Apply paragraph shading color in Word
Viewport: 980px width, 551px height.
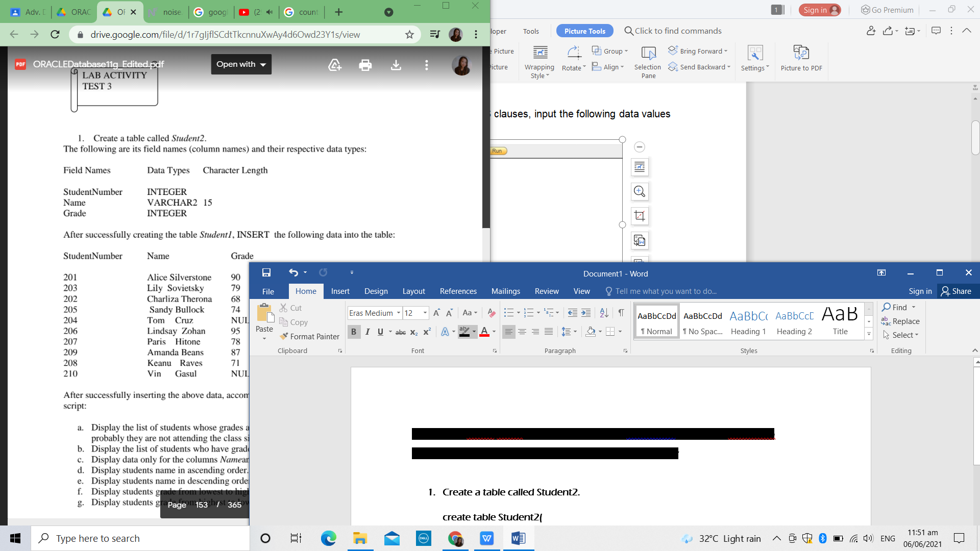click(x=591, y=332)
